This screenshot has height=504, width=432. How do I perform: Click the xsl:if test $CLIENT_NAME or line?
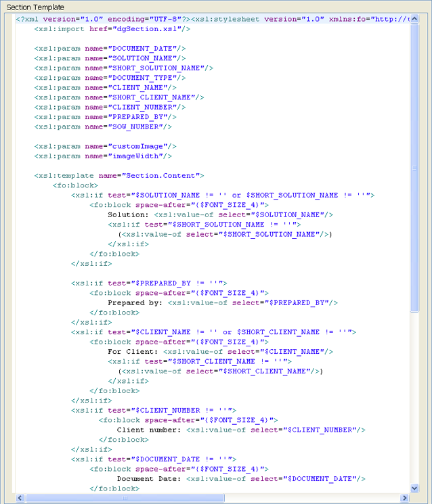pyautogui.click(x=213, y=332)
